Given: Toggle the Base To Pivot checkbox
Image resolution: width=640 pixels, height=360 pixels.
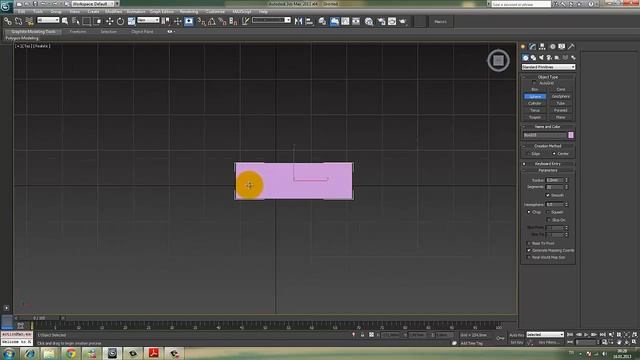Looking at the screenshot, I should coord(529,243).
